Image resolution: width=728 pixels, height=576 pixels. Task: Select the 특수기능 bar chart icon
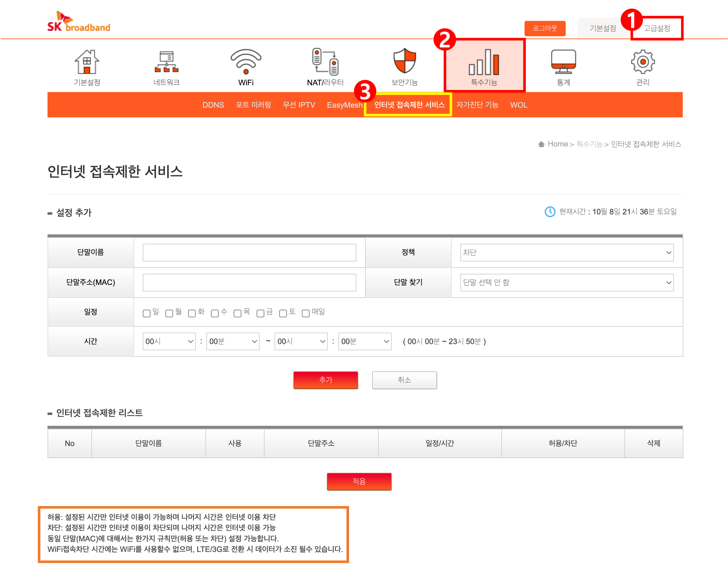484,62
